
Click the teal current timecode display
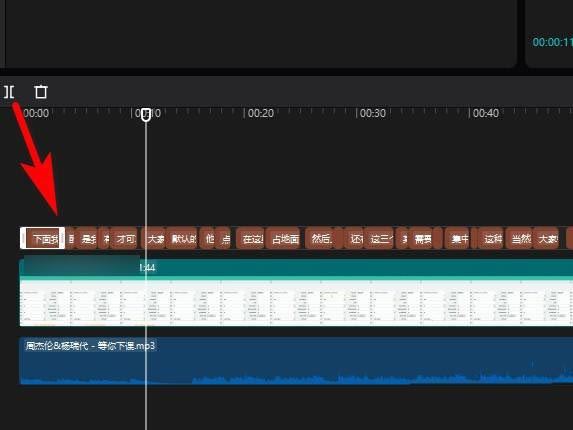point(553,42)
